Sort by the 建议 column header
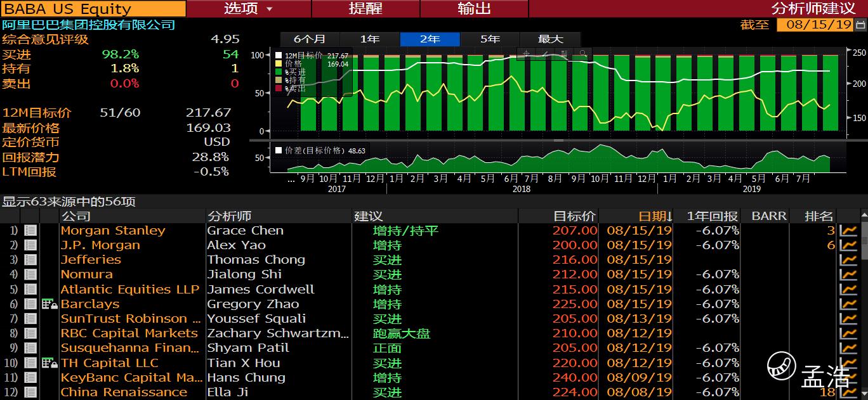The width and height of the screenshot is (868, 400). (435, 216)
